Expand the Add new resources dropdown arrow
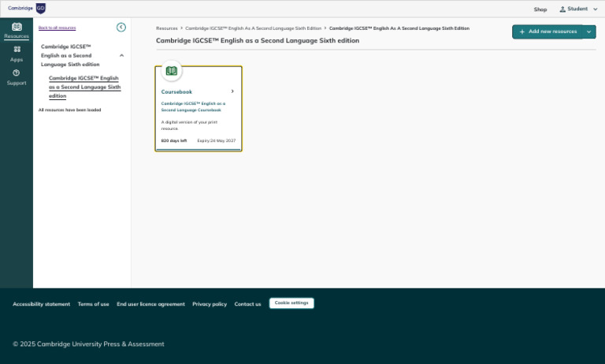The image size is (605, 364). point(588,32)
